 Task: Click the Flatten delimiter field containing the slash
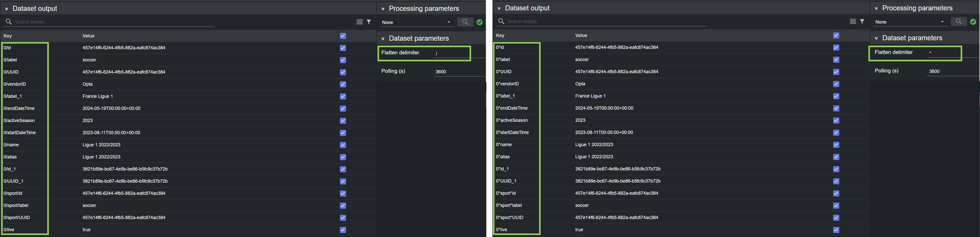pos(451,53)
